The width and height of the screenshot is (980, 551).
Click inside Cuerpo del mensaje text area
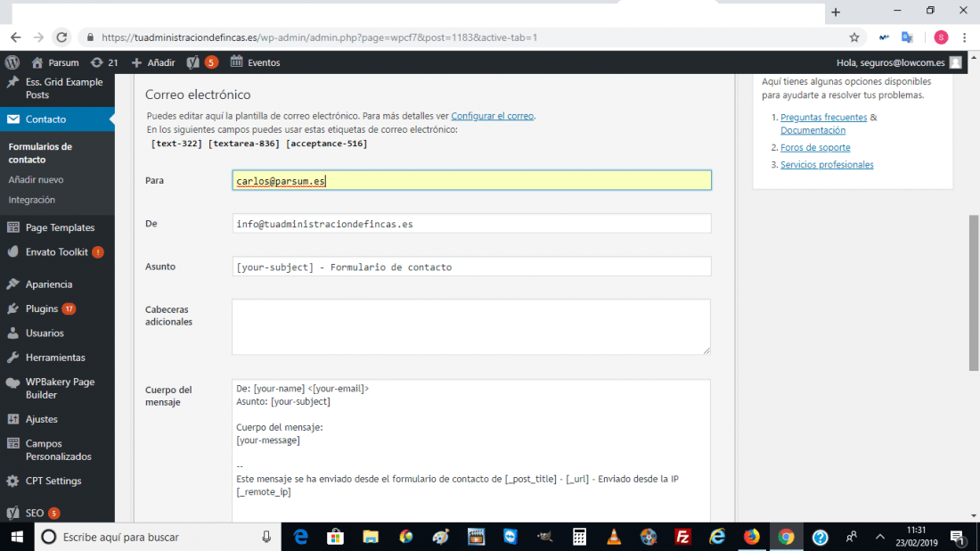pos(471,450)
